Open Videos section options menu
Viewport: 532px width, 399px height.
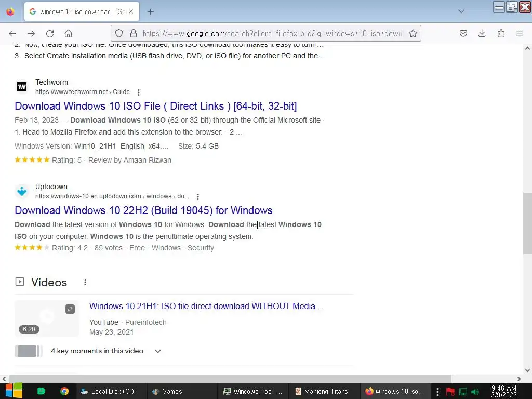click(x=85, y=282)
